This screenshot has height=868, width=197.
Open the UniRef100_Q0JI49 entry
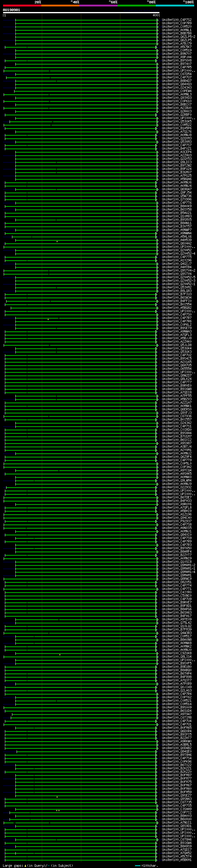pos(177,687)
